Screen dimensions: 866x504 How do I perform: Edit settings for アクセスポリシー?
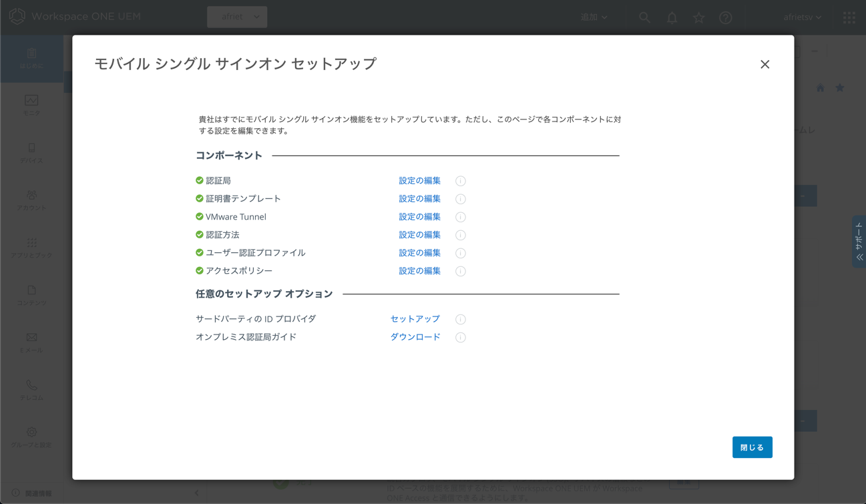tap(419, 271)
